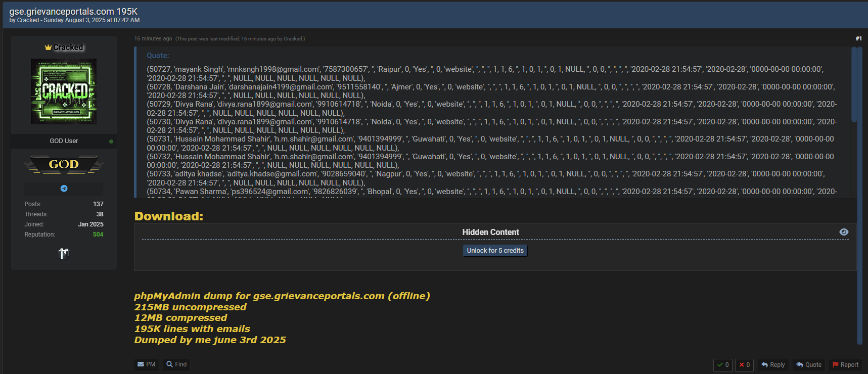Viewport: 868px width, 374px height.
Task: Click the green checkmark upvote icon
Action: tap(720, 365)
